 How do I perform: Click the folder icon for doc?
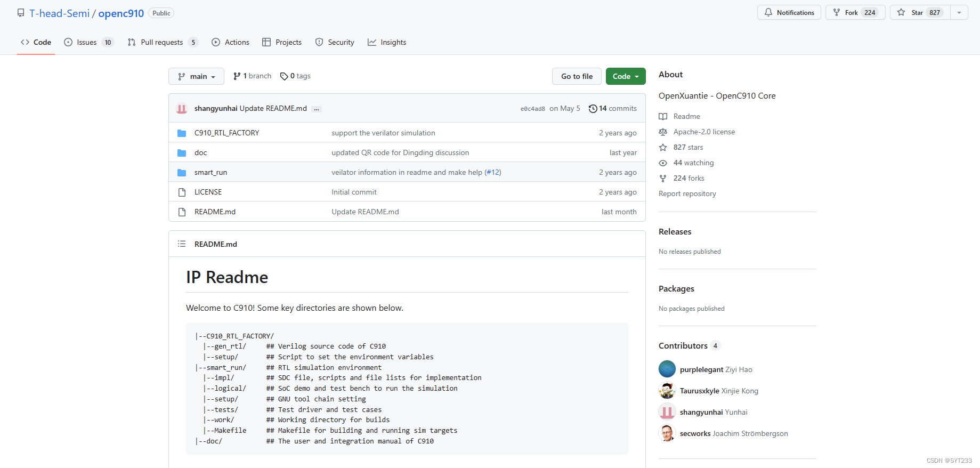(x=182, y=153)
